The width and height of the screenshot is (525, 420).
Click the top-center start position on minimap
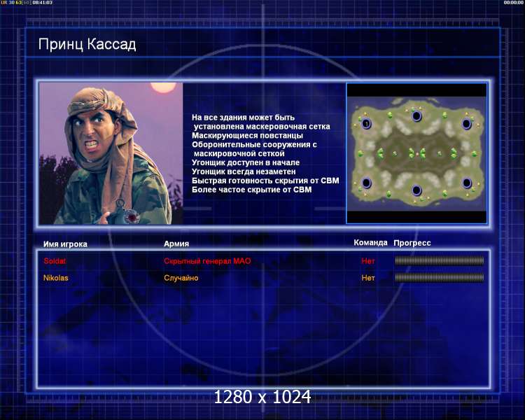(416, 116)
